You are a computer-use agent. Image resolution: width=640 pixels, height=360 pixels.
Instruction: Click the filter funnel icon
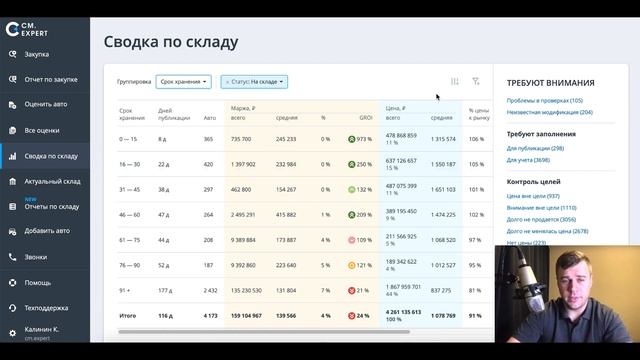point(476,82)
